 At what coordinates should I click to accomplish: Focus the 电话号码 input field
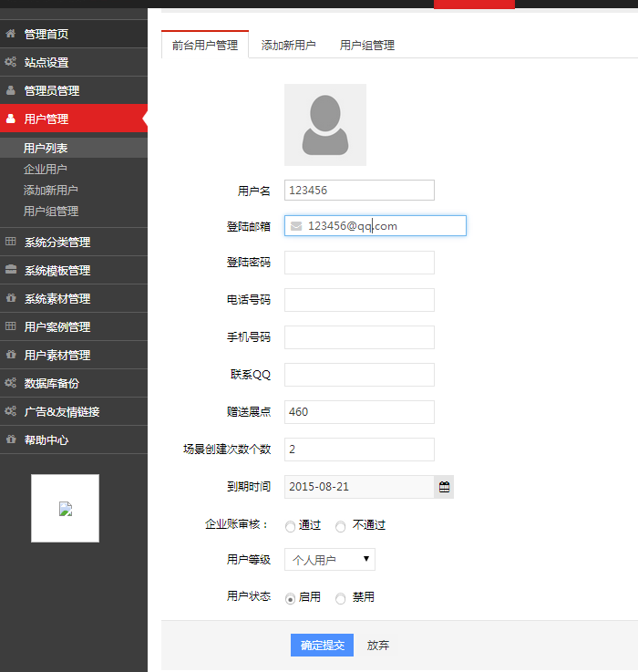click(x=359, y=300)
